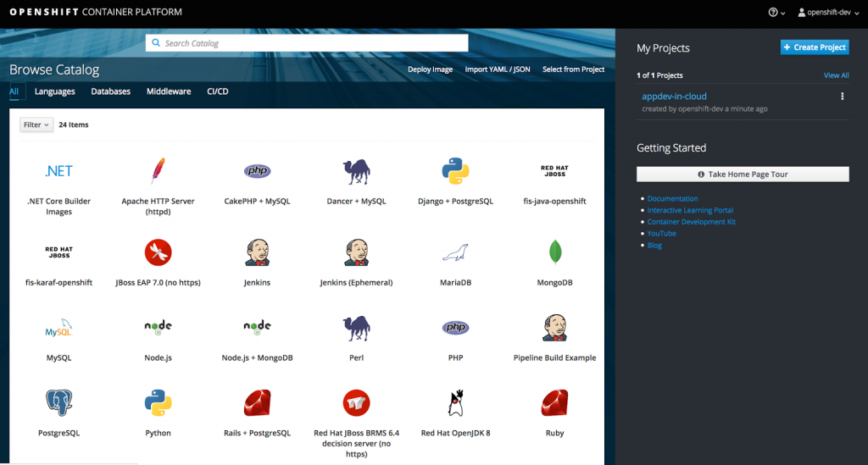Open View All projects link
The height and width of the screenshot is (465, 868).
coord(836,75)
